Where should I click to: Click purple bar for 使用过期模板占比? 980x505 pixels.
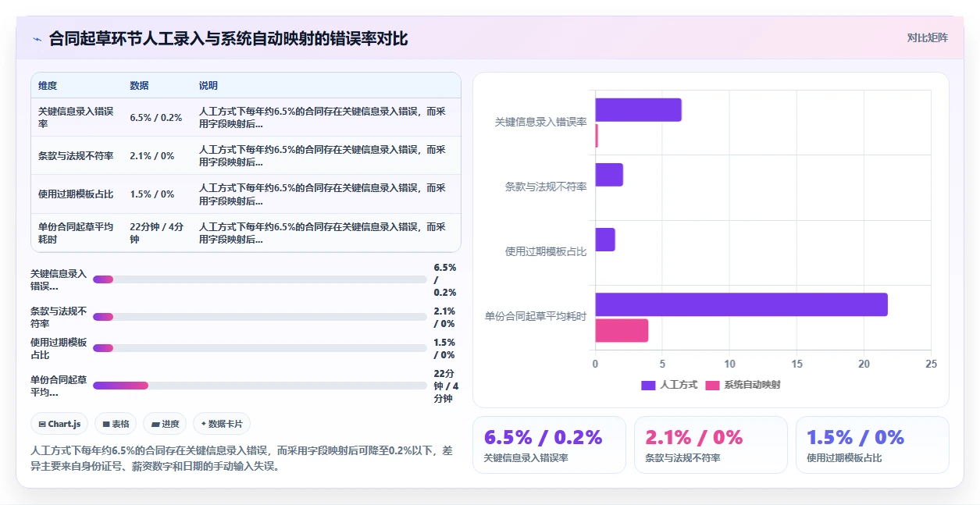click(x=605, y=240)
